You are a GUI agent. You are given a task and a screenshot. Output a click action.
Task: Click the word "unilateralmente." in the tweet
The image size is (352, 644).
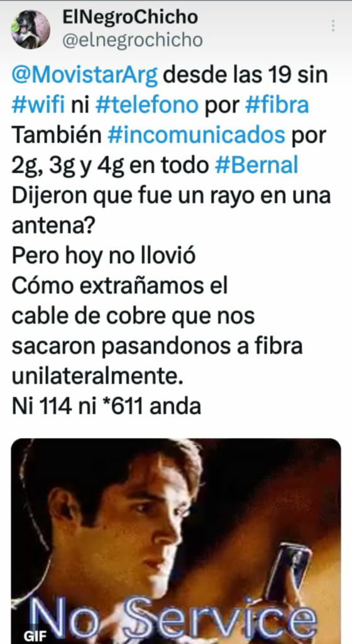(97, 376)
